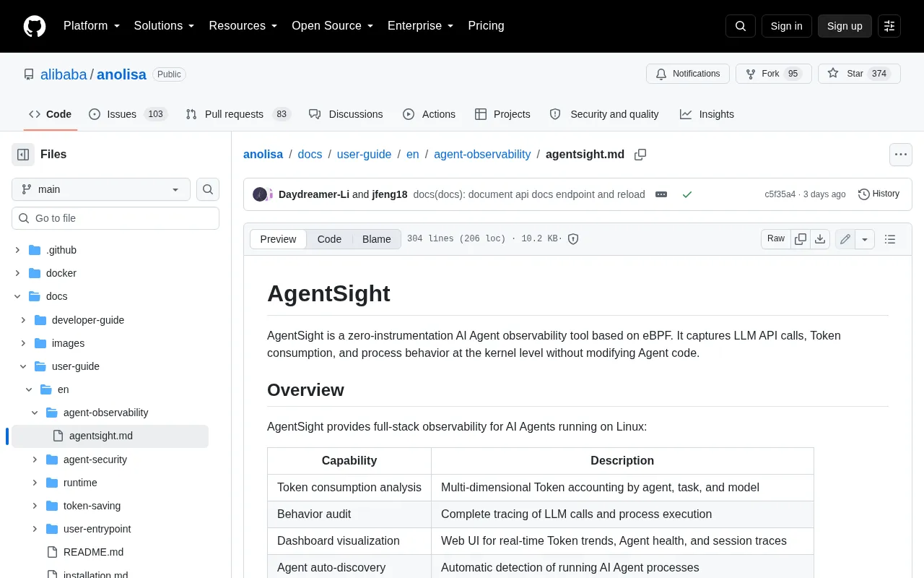
Task: Open commit c5f35a4 link
Action: click(780, 194)
